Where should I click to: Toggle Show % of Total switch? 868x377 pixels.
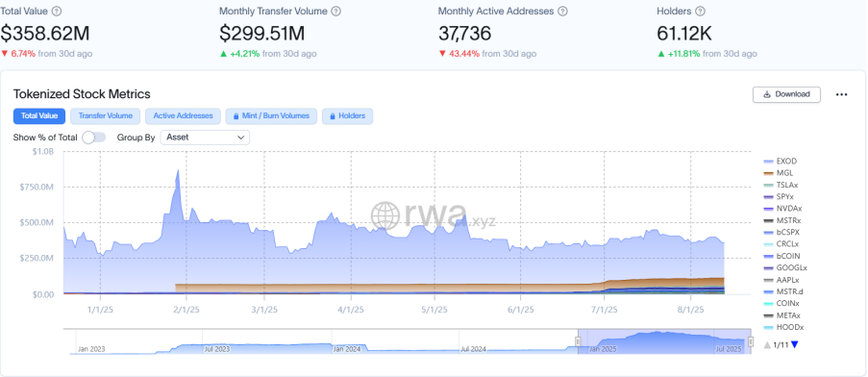(93, 138)
